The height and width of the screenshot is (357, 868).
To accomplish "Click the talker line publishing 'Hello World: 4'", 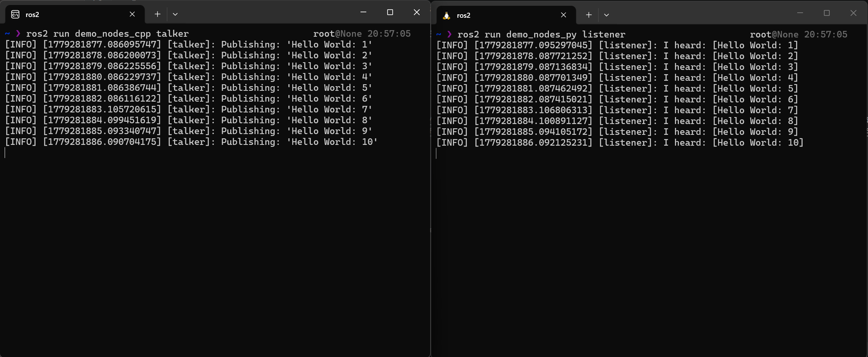I will point(189,77).
